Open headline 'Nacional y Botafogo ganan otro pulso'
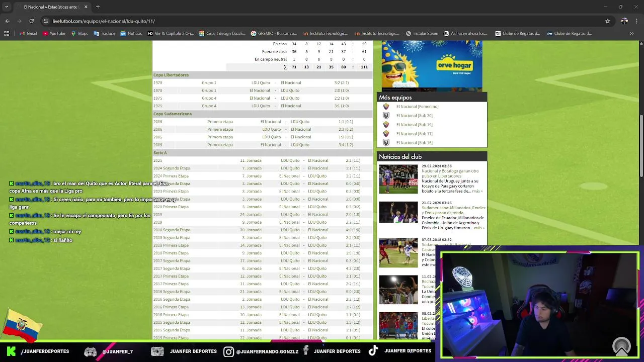 450,173
